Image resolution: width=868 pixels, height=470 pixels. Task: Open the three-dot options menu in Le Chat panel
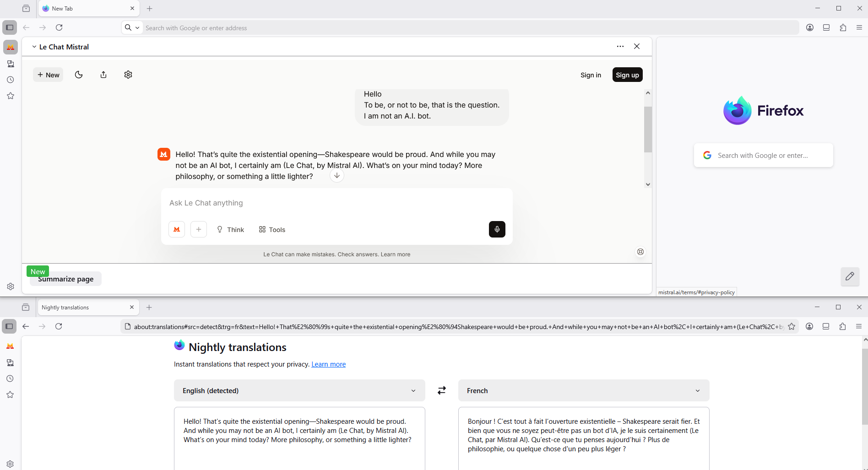620,46
